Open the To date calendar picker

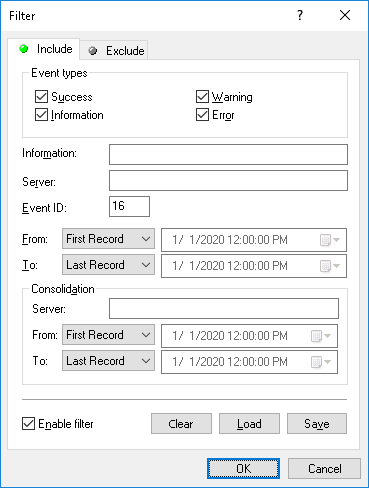point(330,266)
